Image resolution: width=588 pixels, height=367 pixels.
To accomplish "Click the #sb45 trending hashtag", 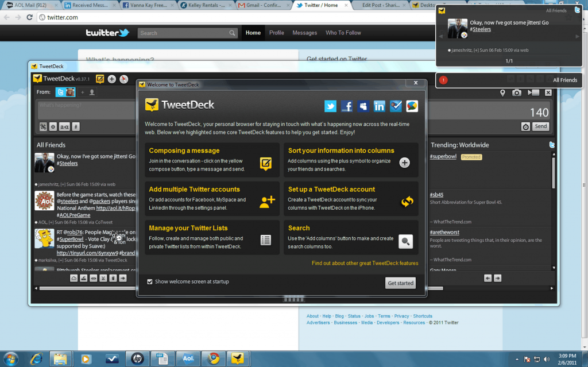I will coord(436,195).
